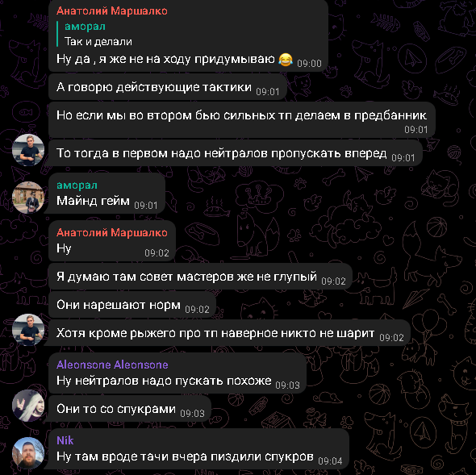Click the 09:04 timestamp on Nik's message
The width and height of the screenshot is (476, 475).
click(330, 461)
